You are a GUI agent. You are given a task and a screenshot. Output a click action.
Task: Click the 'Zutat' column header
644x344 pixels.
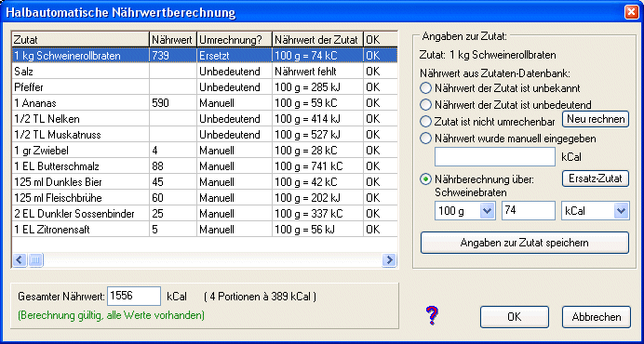pyautogui.click(x=80, y=40)
